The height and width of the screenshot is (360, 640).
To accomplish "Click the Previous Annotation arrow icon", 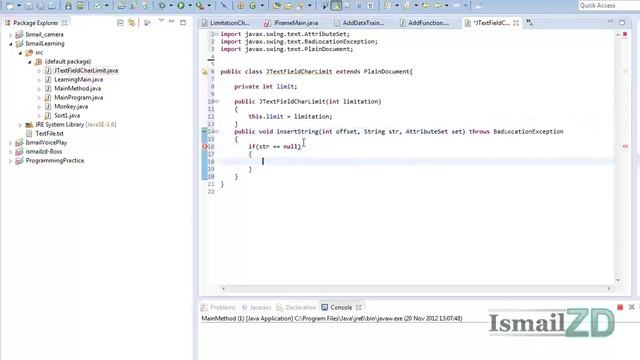I will pos(406,6).
